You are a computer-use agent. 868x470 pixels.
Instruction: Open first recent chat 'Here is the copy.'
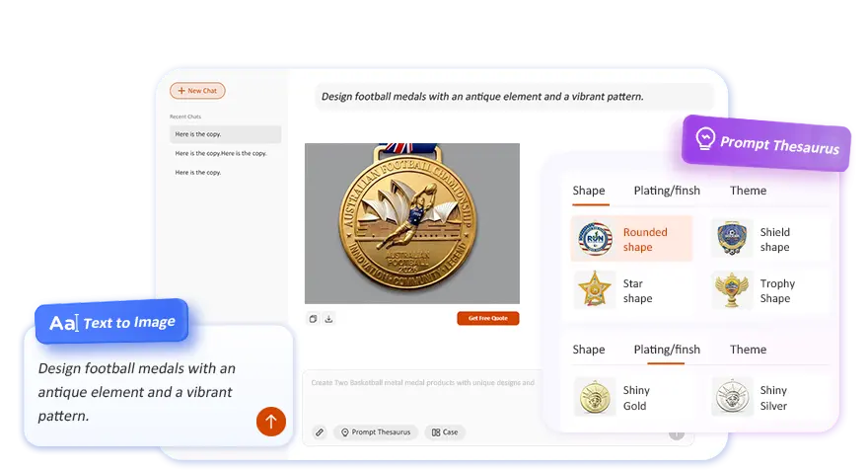[x=225, y=134]
